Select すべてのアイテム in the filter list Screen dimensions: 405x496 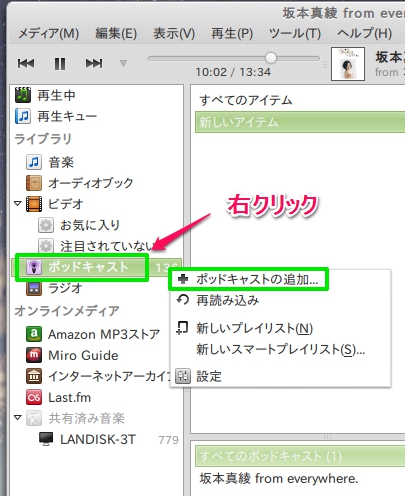(x=246, y=100)
